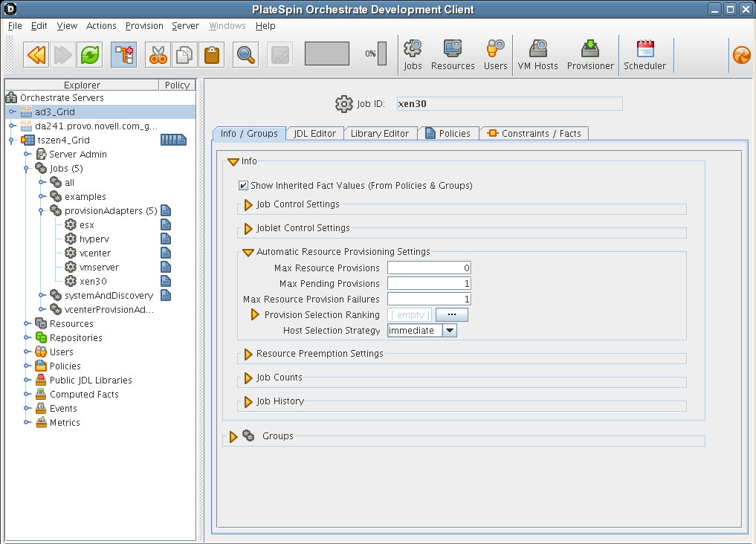
Task: Expand Job Counts section
Action: (248, 378)
